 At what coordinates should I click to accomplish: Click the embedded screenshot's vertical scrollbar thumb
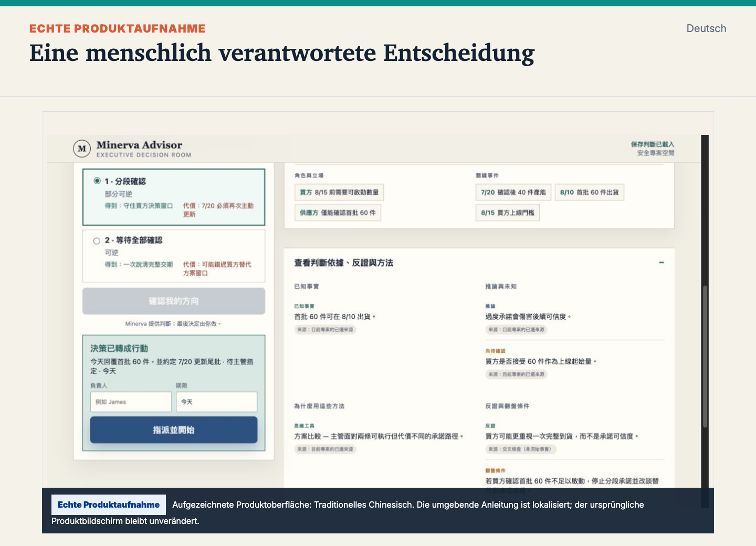coord(705,357)
